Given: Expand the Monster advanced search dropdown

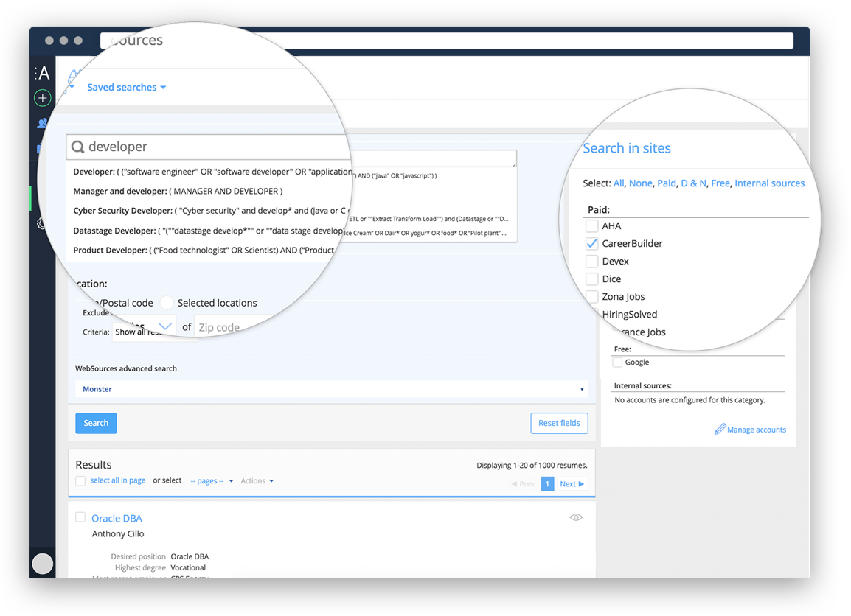Looking at the screenshot, I should pos(331,389).
